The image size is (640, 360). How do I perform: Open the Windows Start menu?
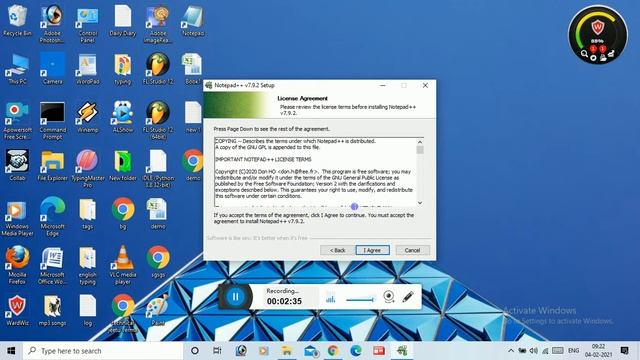pyautogui.click(x=11, y=351)
